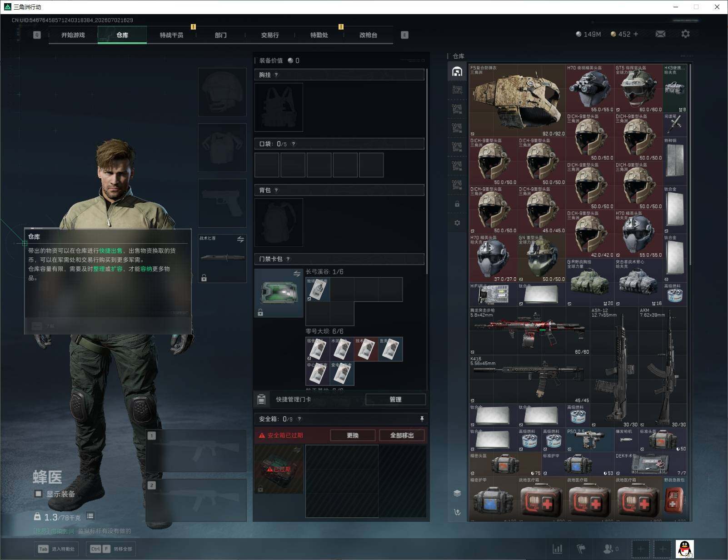Viewport: 728px width, 560px height.
Task: Click the QQ penguin avatar
Action: tap(684, 549)
